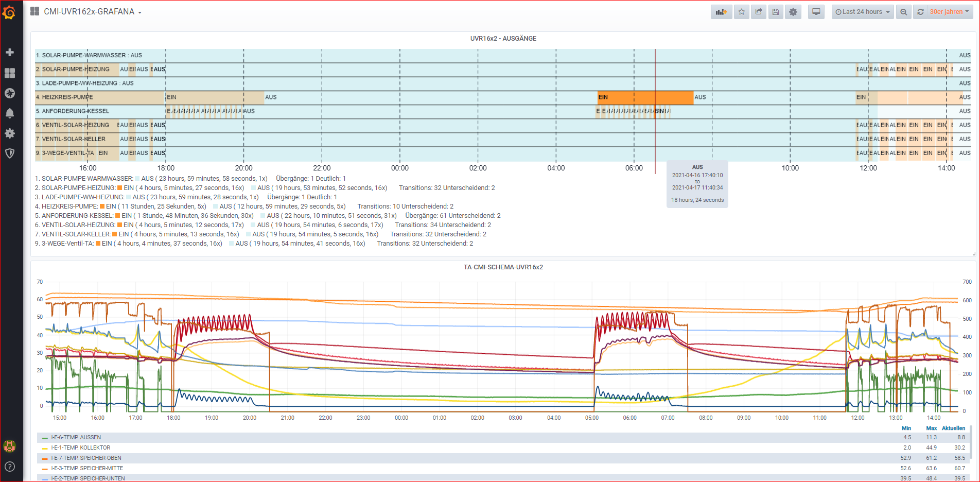Open the TA-CMI-SCHEMA-UVR16x2 panel menu

[503, 267]
